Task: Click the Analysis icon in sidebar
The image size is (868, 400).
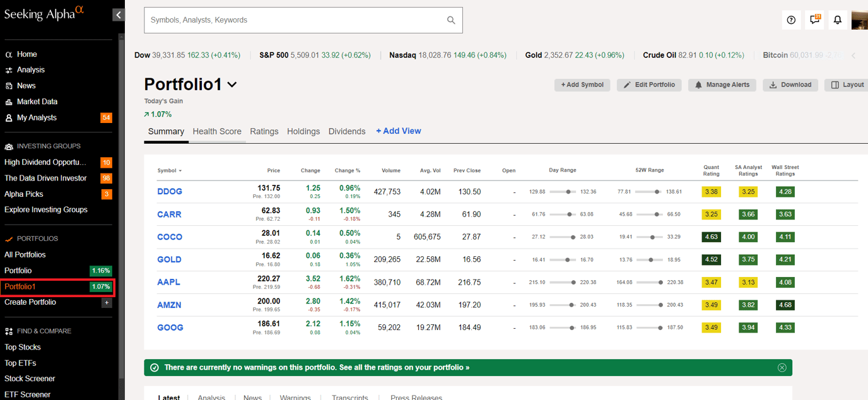Action: [x=9, y=70]
